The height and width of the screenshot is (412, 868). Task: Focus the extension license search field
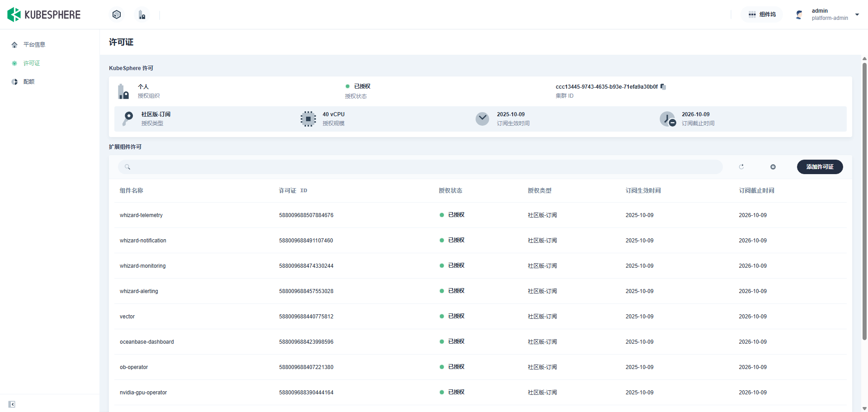click(420, 167)
